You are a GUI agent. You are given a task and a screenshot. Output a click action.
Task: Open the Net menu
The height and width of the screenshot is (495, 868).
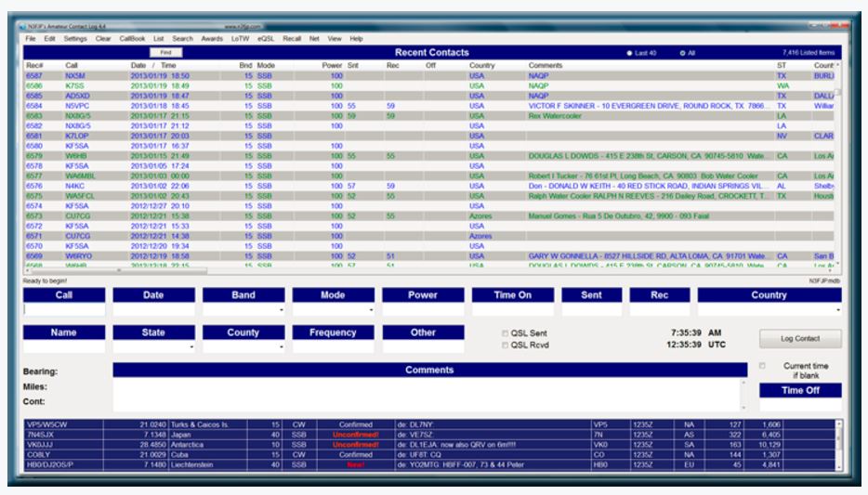314,39
